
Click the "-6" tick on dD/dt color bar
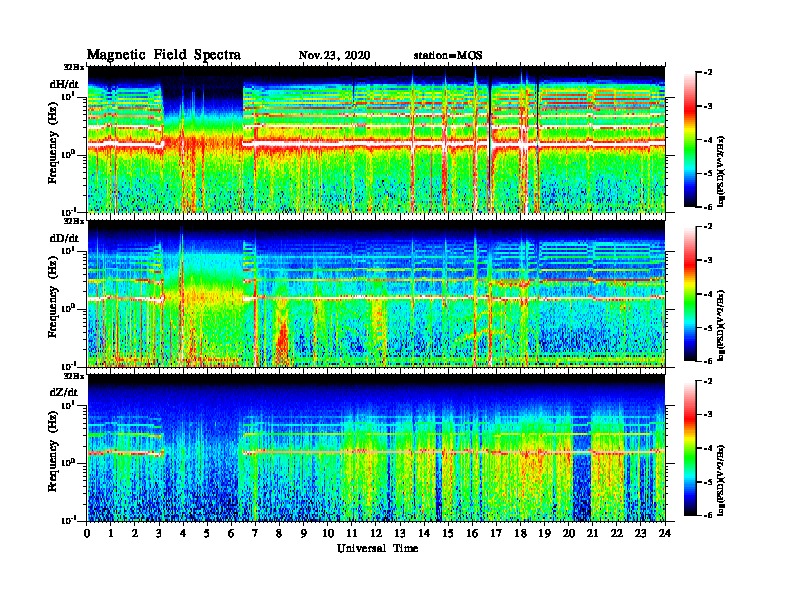pos(709,361)
